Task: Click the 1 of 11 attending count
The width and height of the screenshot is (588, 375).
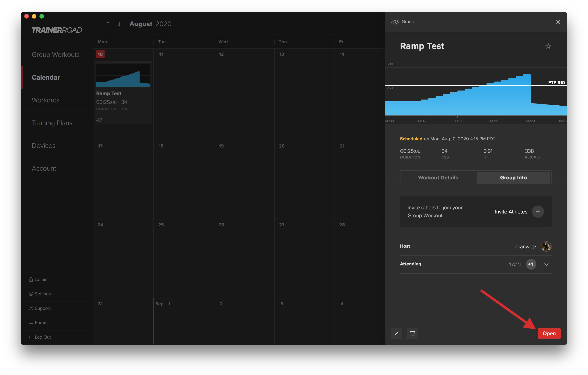Action: 515,264
